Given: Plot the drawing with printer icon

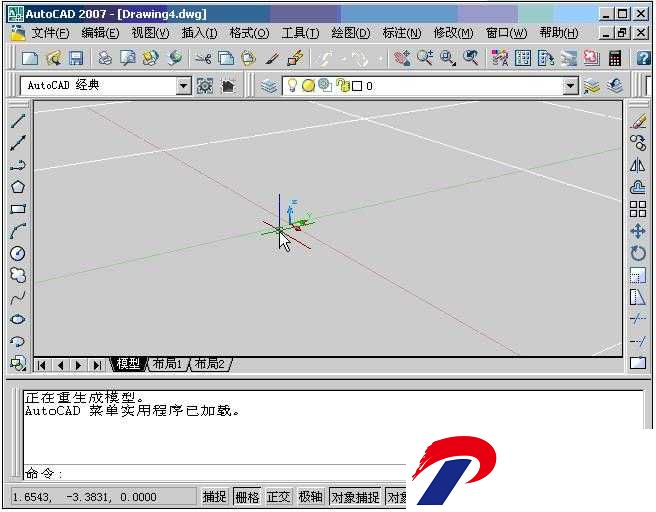Looking at the screenshot, I should 105,58.
